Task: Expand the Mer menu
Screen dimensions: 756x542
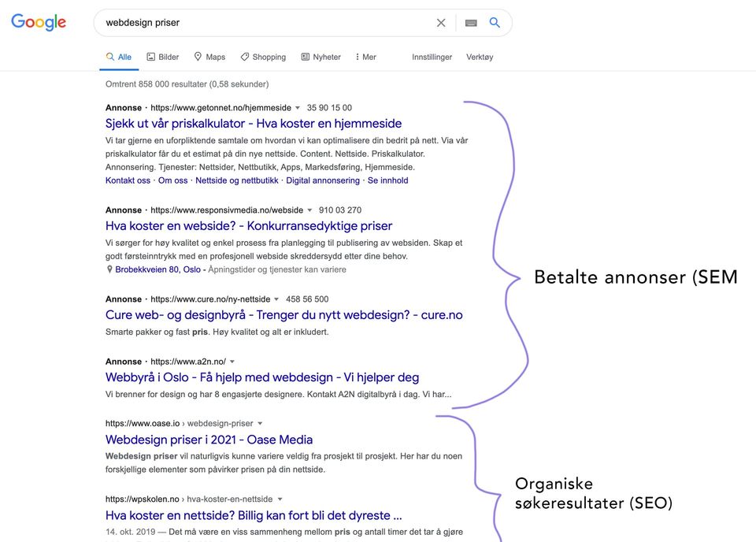Action: tap(365, 57)
